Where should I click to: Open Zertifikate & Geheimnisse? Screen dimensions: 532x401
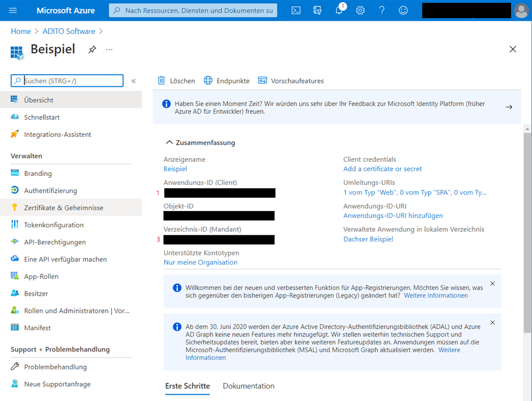[x=71, y=208]
